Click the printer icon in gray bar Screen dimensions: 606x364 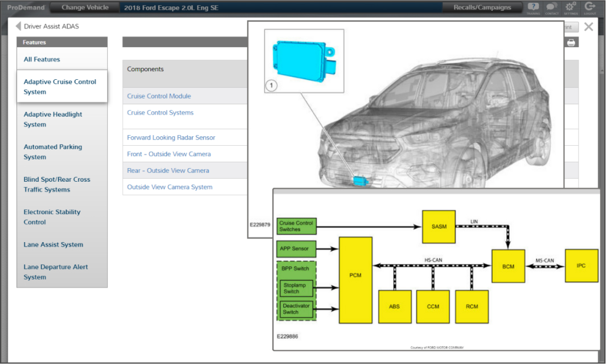571,42
